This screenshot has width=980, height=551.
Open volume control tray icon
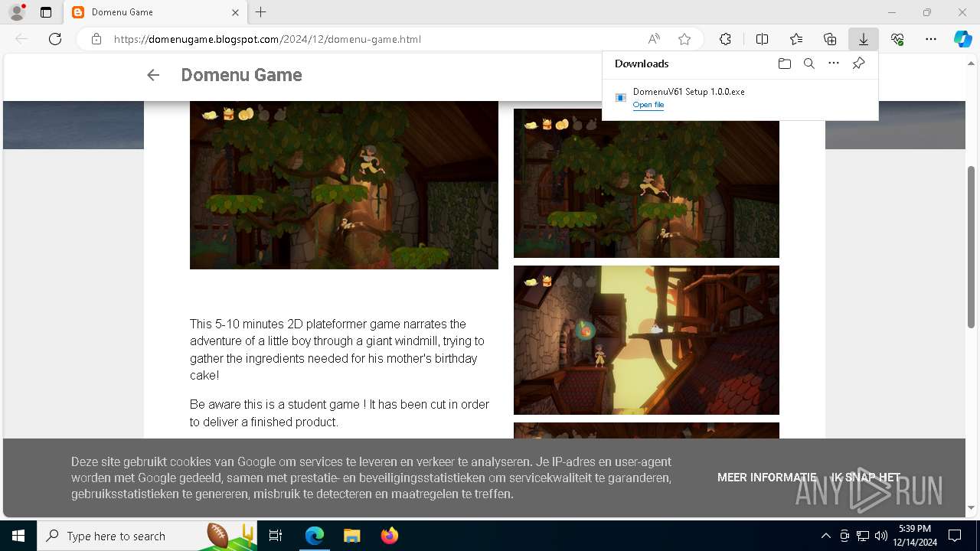tap(880, 536)
